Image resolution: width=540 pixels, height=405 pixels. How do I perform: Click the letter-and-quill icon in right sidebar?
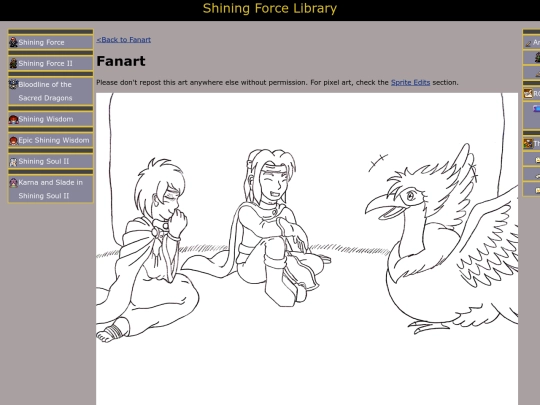pos(528,93)
